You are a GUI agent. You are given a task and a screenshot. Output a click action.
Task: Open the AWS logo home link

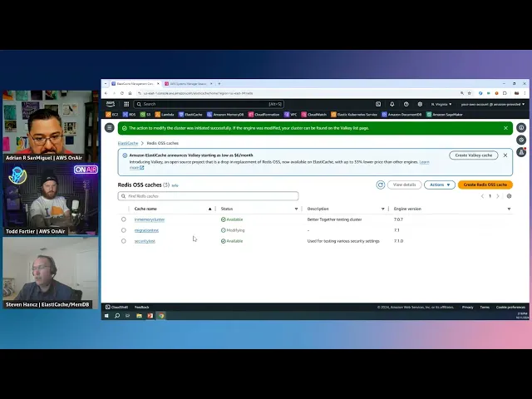(x=111, y=104)
